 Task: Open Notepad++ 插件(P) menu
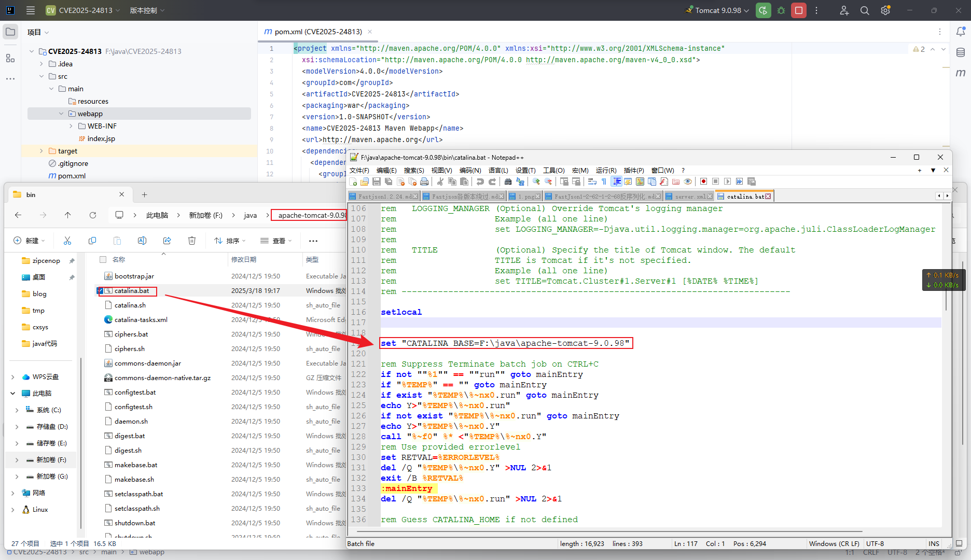(x=633, y=170)
